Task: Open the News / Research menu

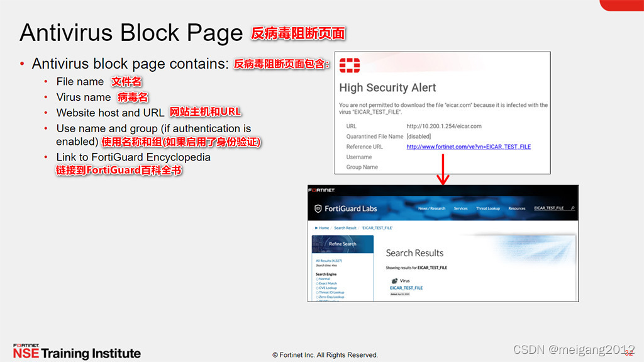Action: pyautogui.click(x=431, y=208)
